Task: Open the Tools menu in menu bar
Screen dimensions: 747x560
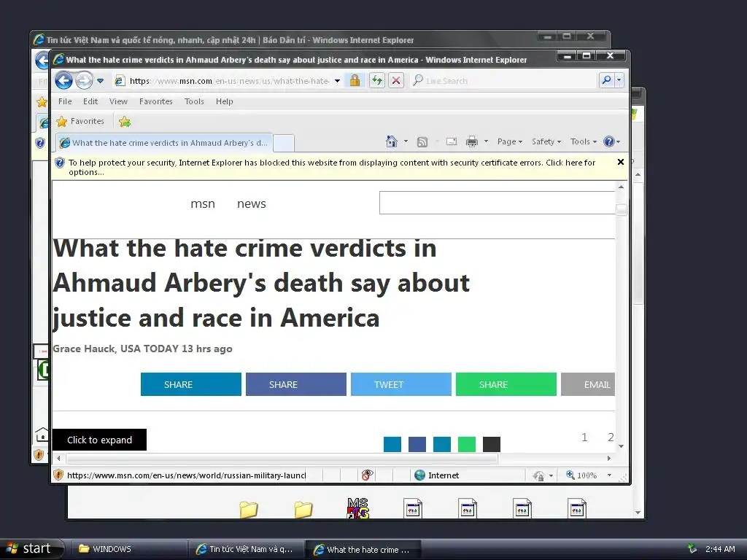Action: coord(194,101)
